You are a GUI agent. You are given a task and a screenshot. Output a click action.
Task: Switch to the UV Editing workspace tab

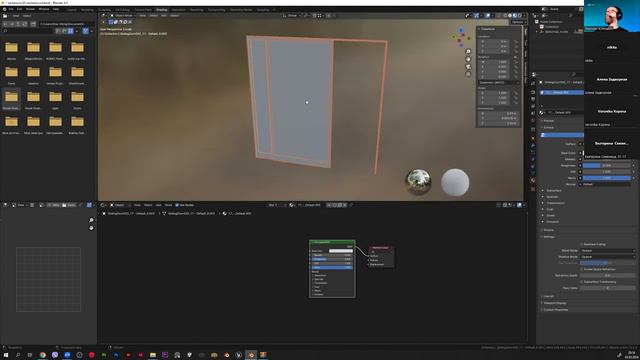coord(122,10)
